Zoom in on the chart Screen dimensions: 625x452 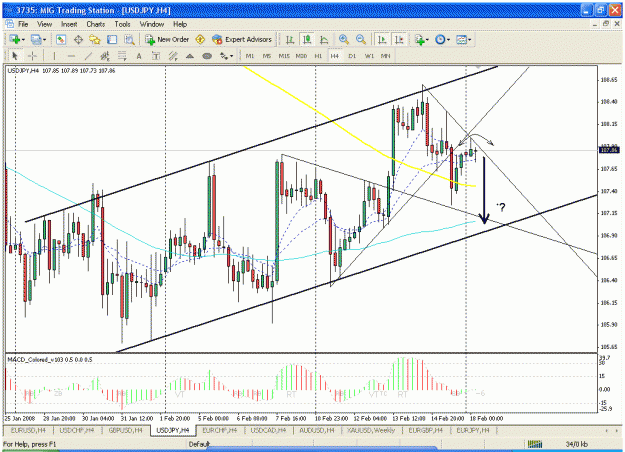pos(344,39)
